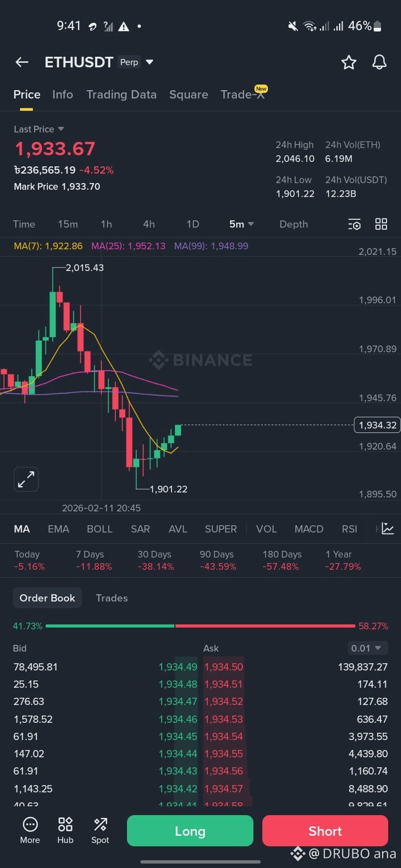
Task: Expand the ETHUSDT Perp pair dropdown
Action: tap(149, 62)
